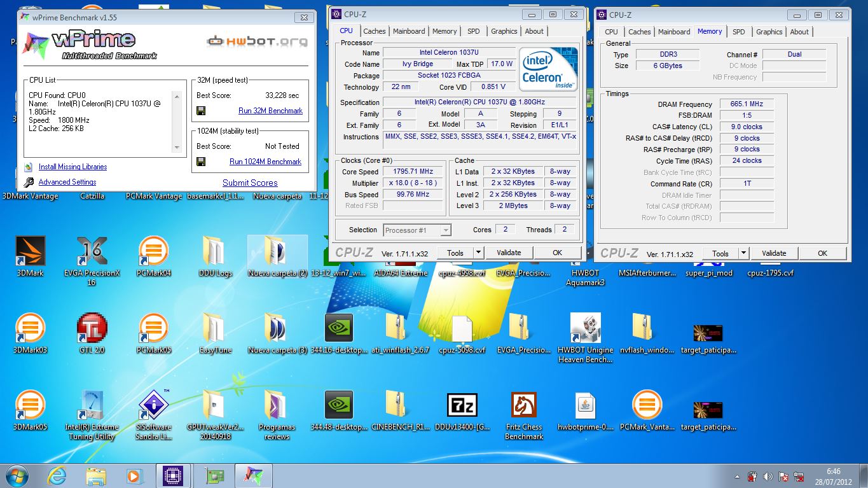Click the Windows Start button
This screenshot has height=488, width=868.
(17, 475)
